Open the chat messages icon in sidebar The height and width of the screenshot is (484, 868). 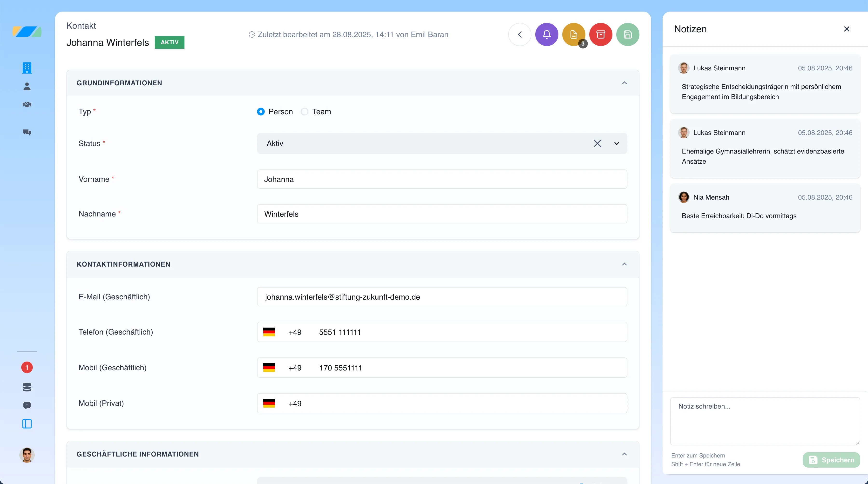click(27, 132)
